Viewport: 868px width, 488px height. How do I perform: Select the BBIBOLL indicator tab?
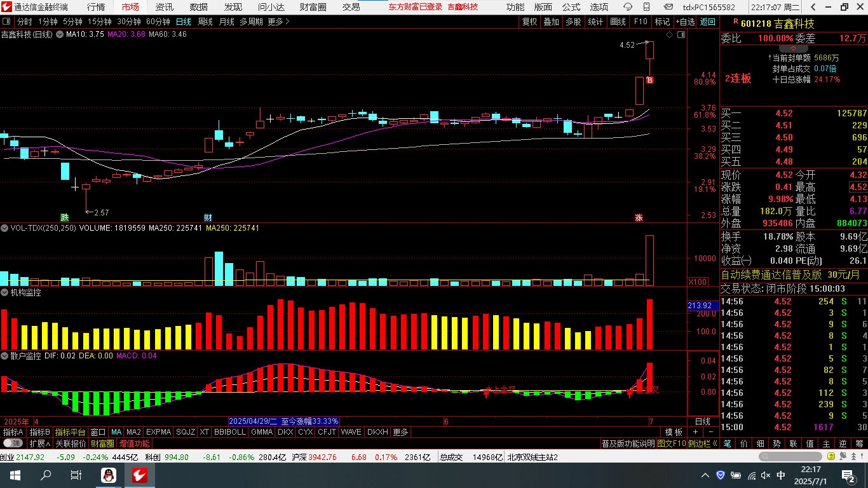tap(229, 432)
